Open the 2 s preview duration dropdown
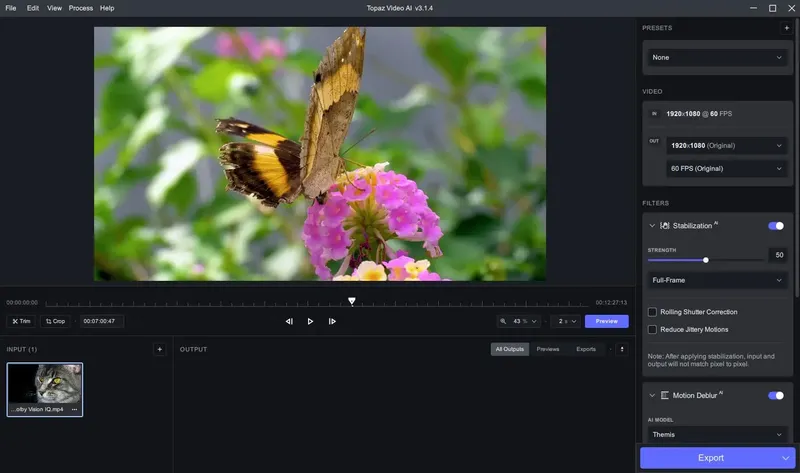 click(567, 321)
